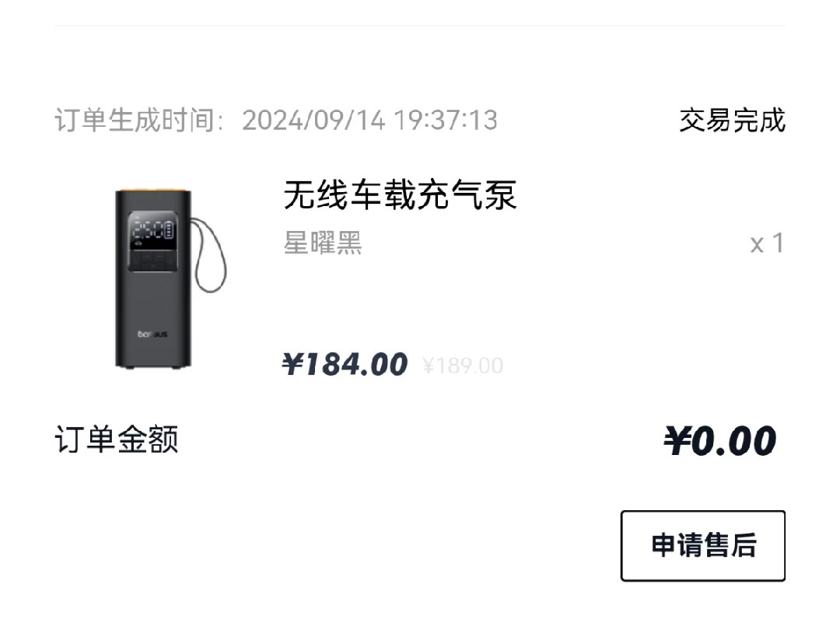Click the 2024/09/14 order date

[x=313, y=120]
